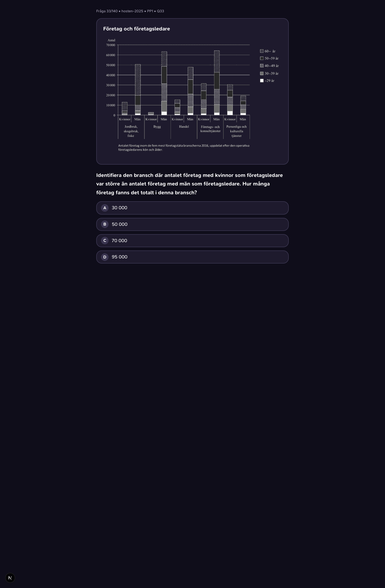
Task: Click the circled letter B badge
Action: tap(105, 224)
